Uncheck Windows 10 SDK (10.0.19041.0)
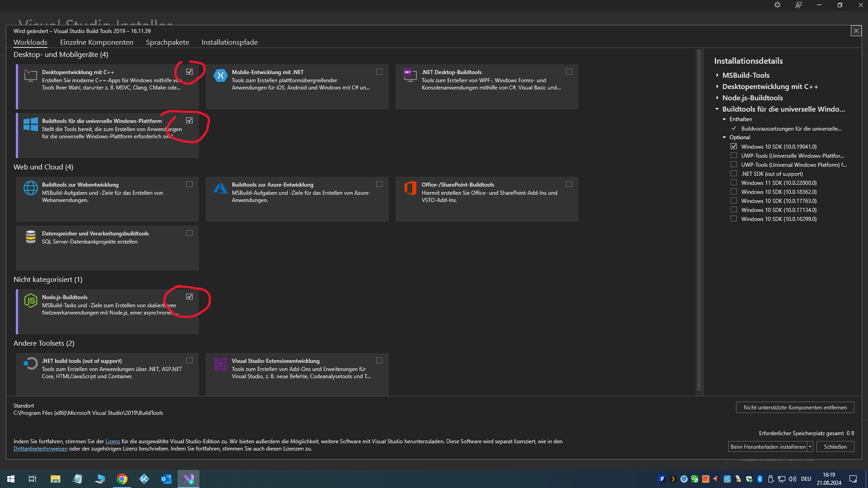 734,146
